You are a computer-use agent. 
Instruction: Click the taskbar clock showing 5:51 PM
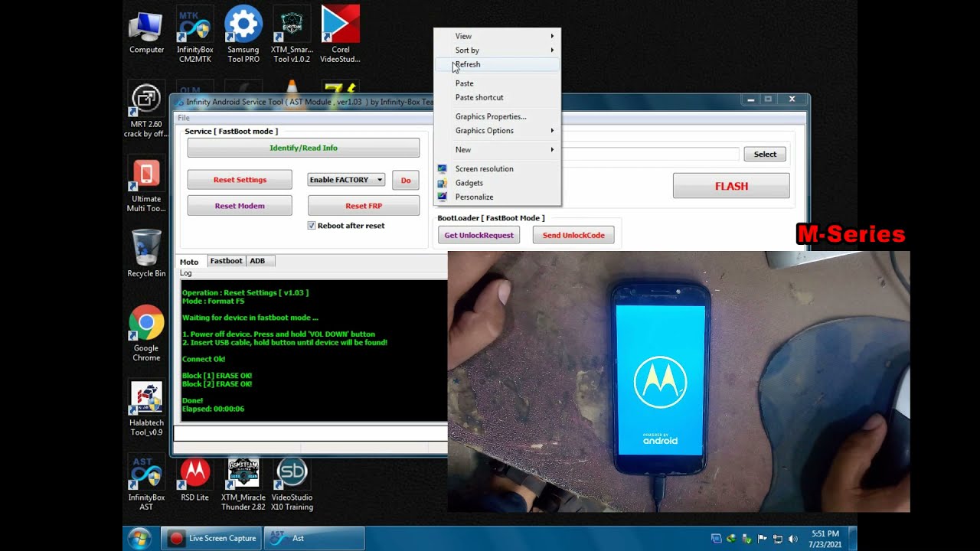point(824,539)
